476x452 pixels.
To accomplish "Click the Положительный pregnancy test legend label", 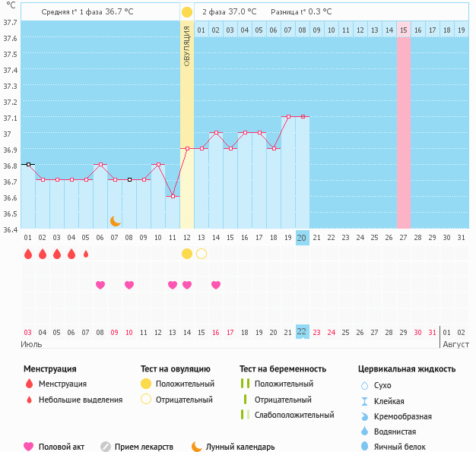I will (x=283, y=384).
